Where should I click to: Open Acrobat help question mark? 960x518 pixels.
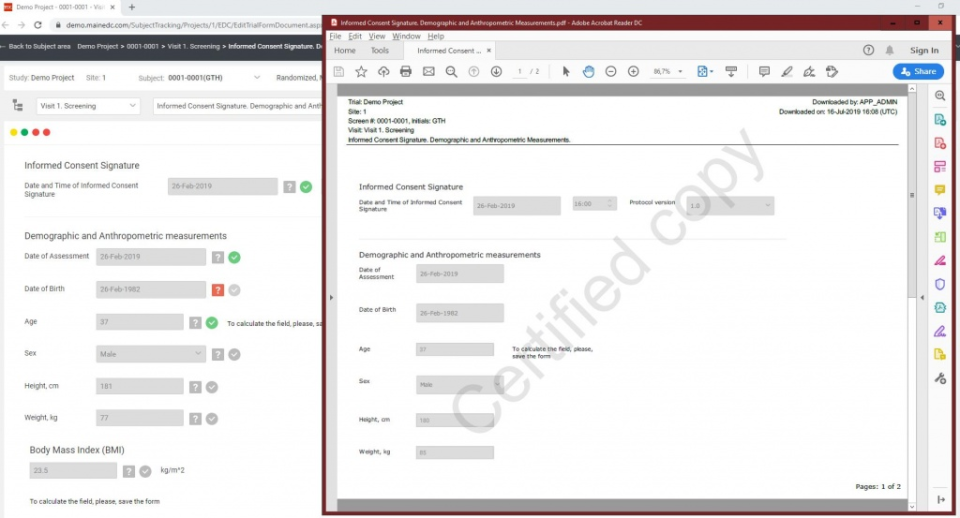tap(868, 50)
